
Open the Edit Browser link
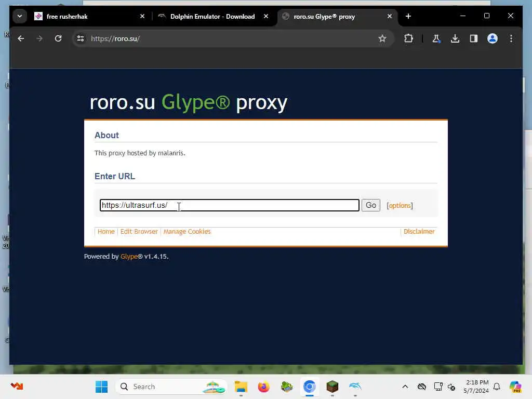139,231
